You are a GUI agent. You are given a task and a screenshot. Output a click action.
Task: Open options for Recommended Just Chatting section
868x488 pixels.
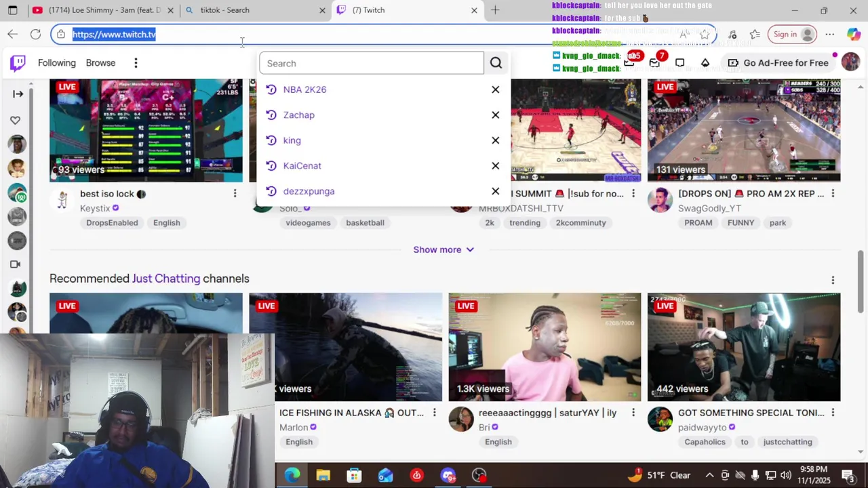[x=833, y=280]
